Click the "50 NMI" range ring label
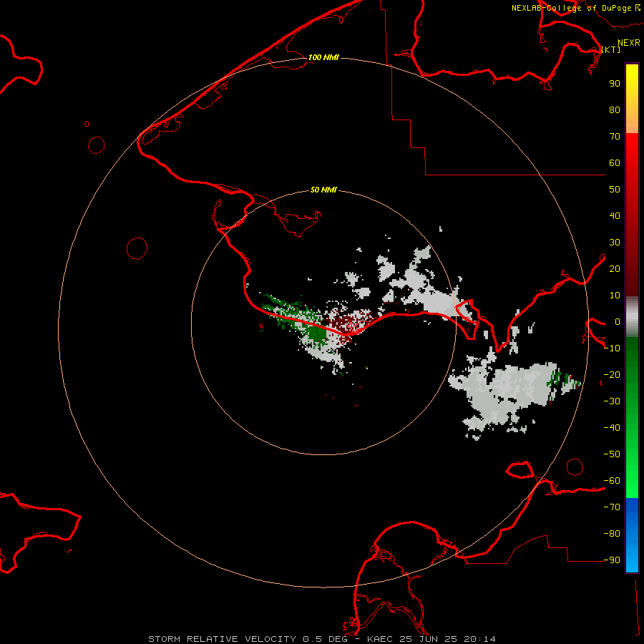This screenshot has height=644, width=644. (x=323, y=190)
